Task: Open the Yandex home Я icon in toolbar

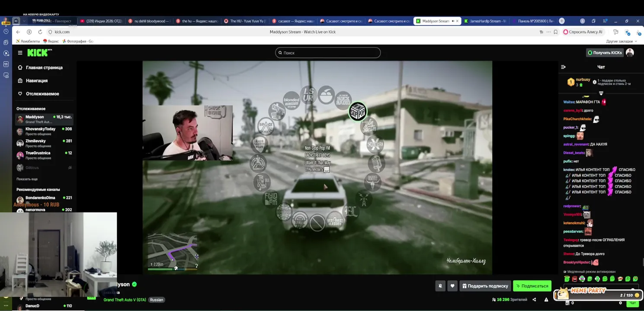Action: (x=29, y=32)
